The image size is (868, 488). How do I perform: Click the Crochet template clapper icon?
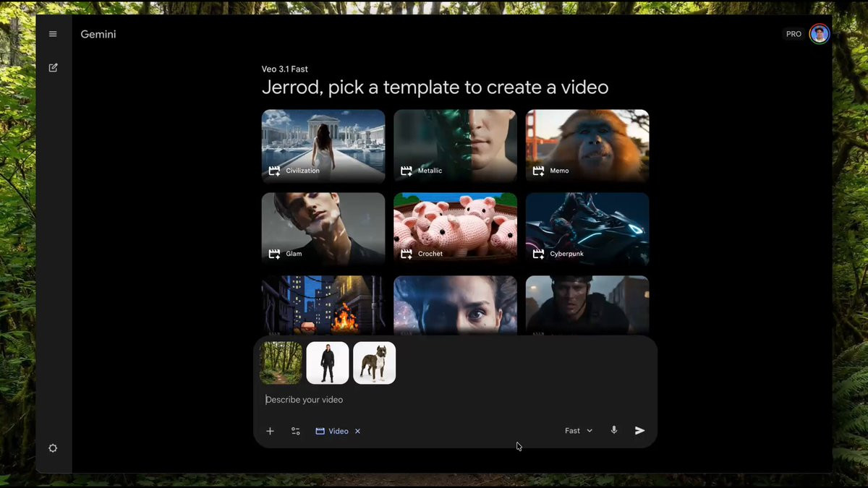[x=407, y=254]
